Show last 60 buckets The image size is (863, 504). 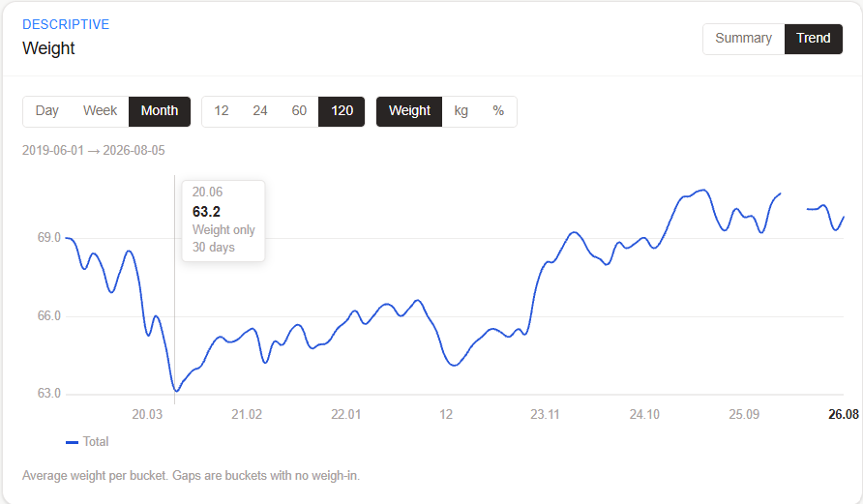[x=299, y=111]
